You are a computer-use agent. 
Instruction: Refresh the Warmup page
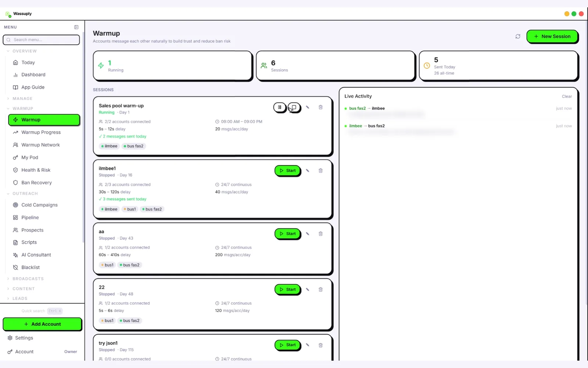coord(518,36)
